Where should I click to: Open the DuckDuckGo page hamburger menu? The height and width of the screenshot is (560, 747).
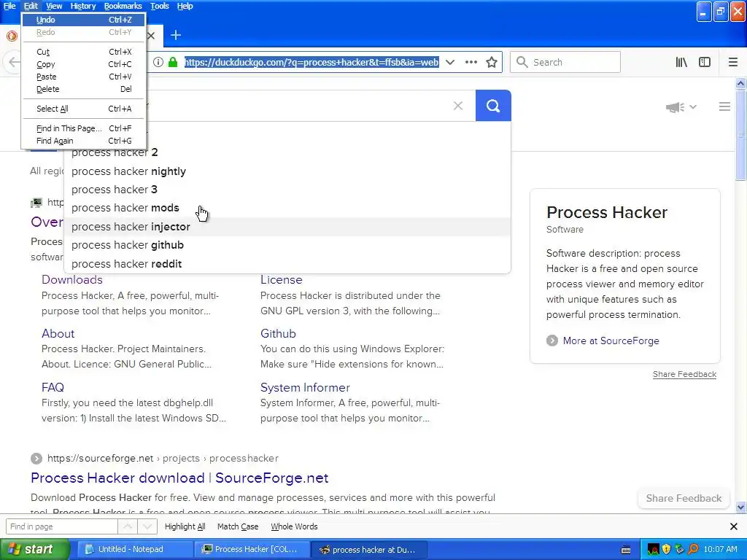pyautogui.click(x=724, y=106)
